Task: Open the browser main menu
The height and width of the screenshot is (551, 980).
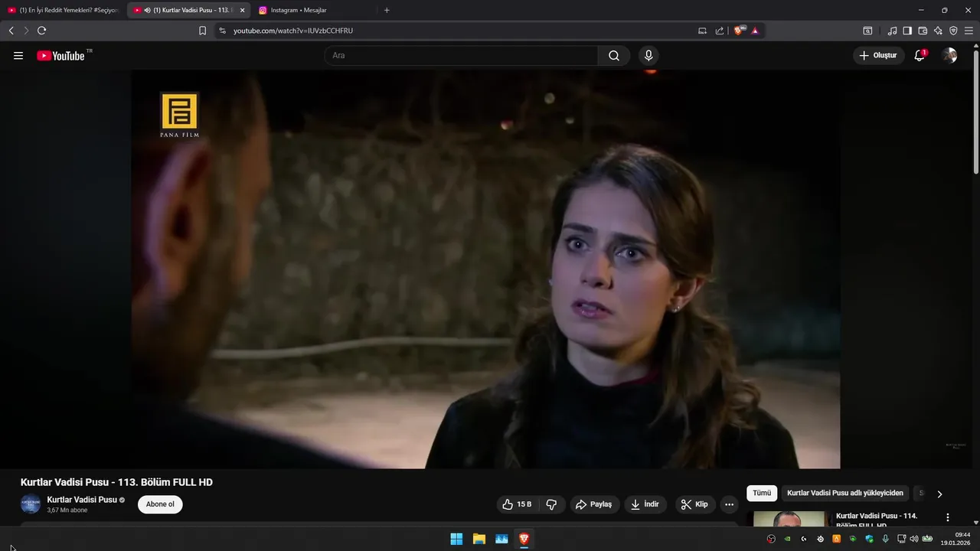Action: point(969,31)
